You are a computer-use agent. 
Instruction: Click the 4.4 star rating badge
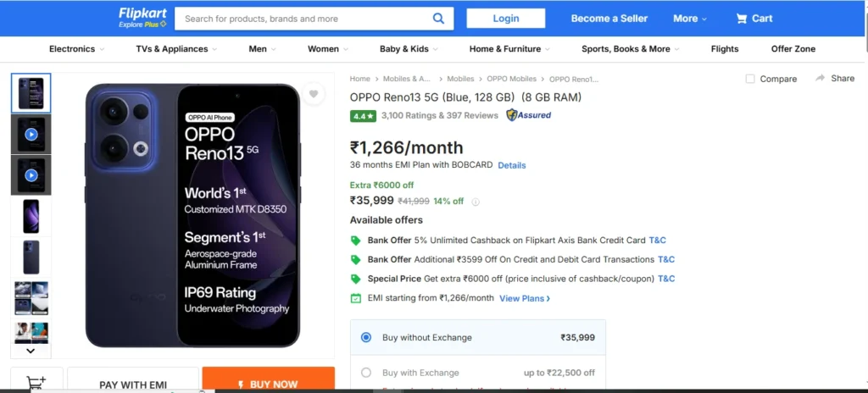tap(363, 116)
